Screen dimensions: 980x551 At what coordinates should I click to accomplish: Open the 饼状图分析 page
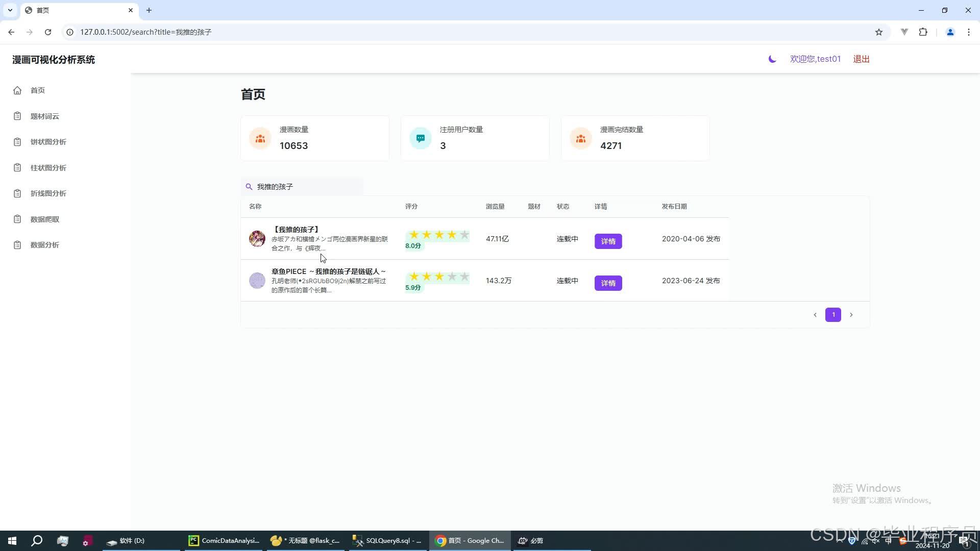48,142
